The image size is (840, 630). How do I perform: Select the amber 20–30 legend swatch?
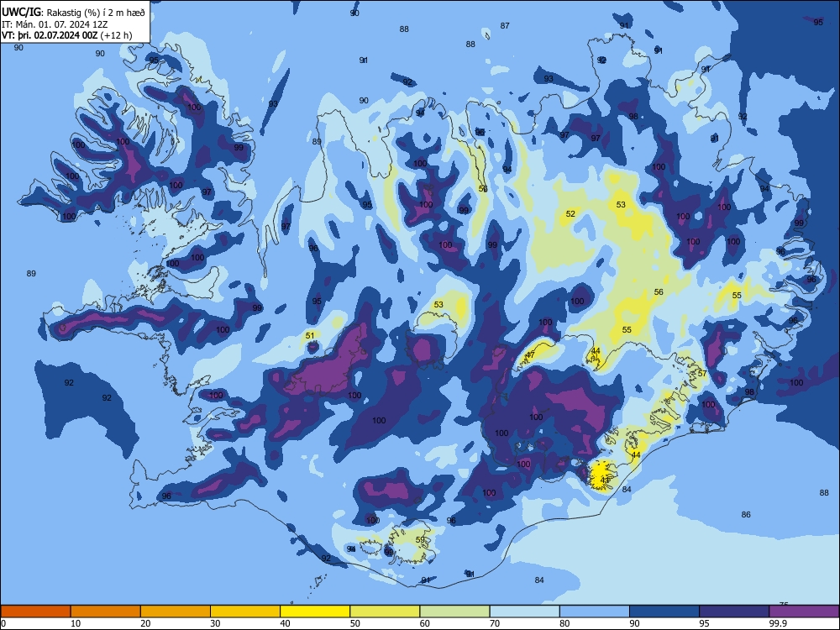coord(176,612)
